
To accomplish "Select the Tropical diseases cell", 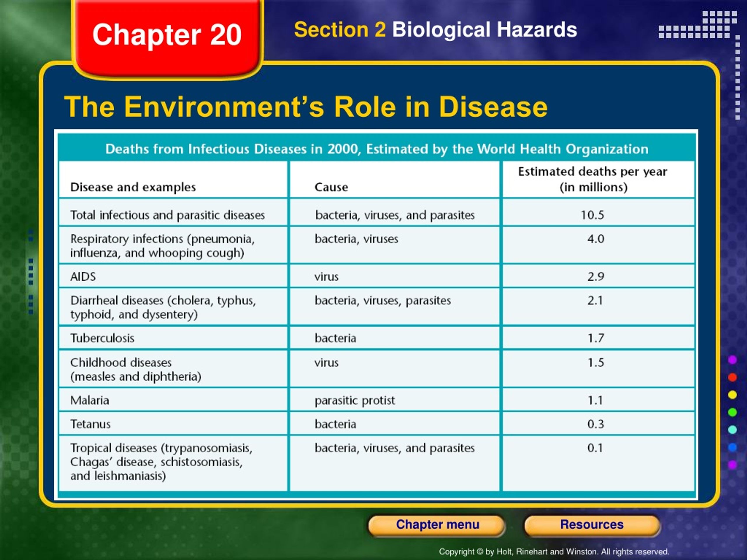I will click(x=173, y=463).
